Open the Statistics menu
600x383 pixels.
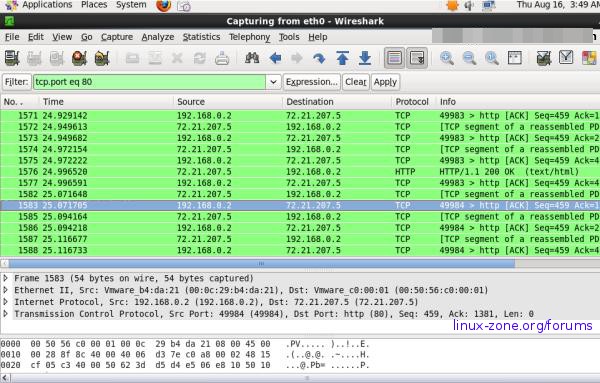201,37
